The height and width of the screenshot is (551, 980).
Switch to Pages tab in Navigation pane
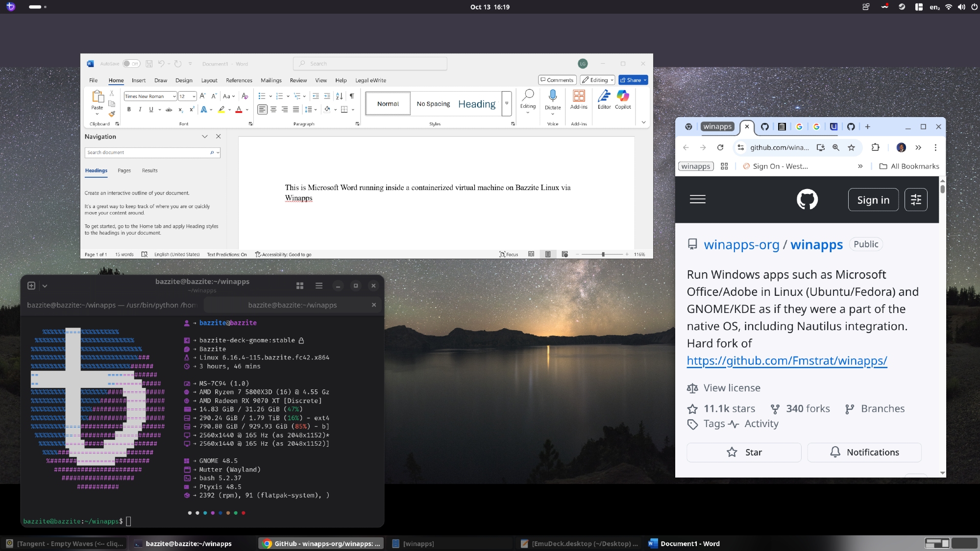click(124, 170)
